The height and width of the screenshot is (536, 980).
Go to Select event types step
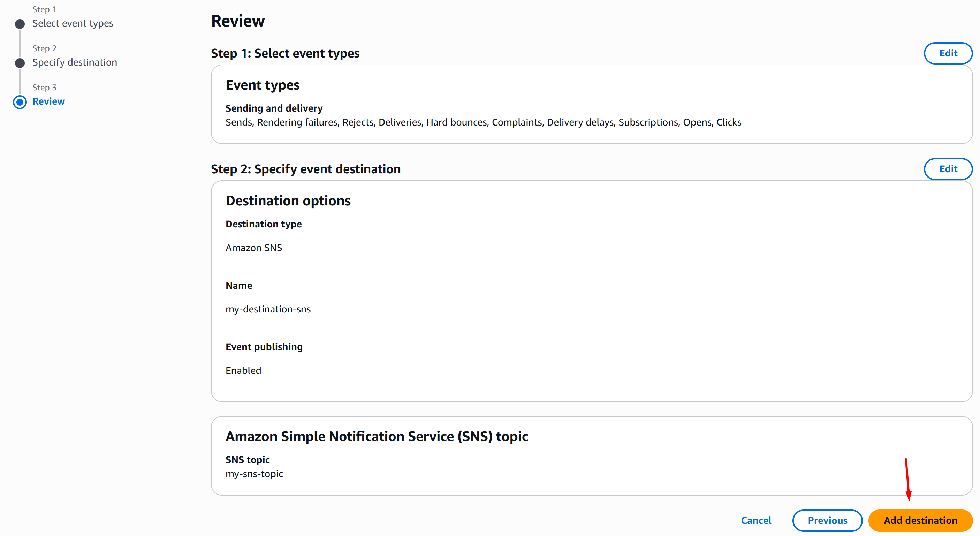pyautogui.click(x=73, y=23)
